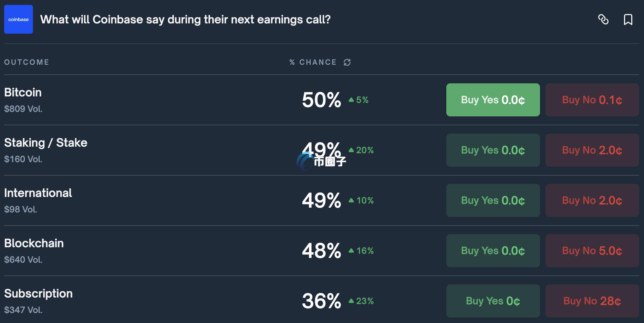Screen dimensions: 644x323
Task: Bookmark this market
Action: pyautogui.click(x=628, y=20)
